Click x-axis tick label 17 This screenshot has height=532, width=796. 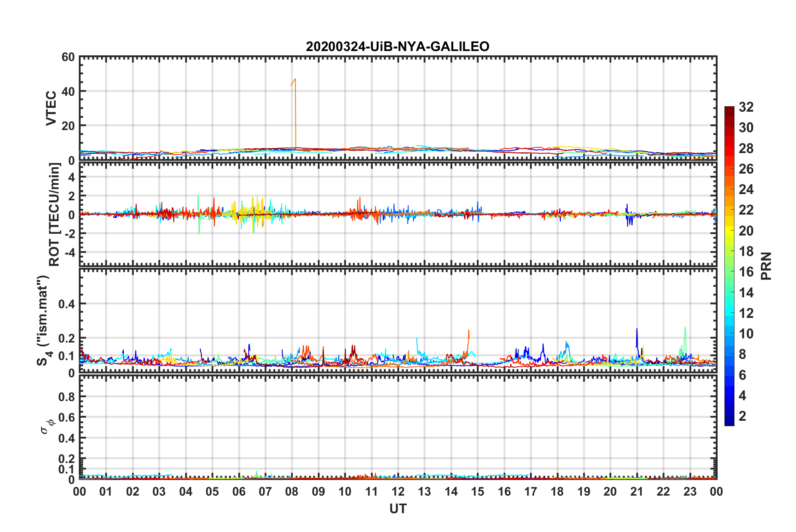531,491
